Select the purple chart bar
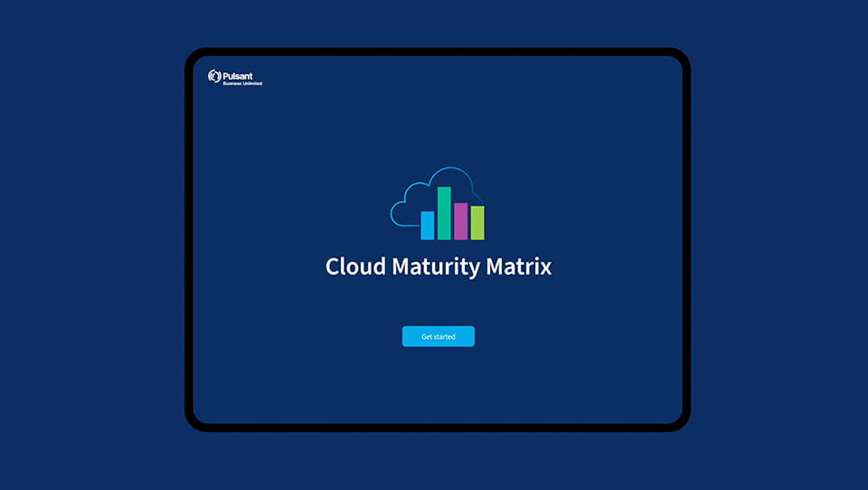The image size is (868, 490). (x=460, y=221)
